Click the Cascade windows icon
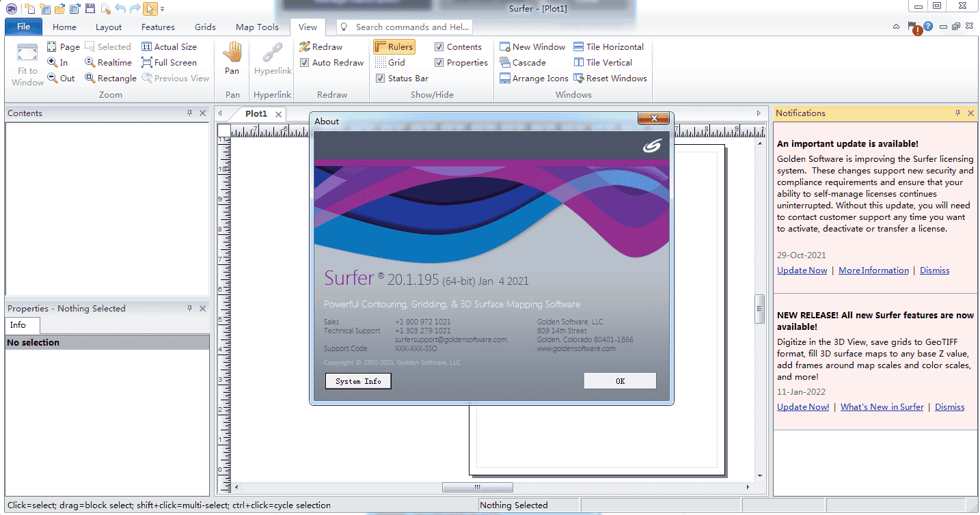 click(x=505, y=63)
